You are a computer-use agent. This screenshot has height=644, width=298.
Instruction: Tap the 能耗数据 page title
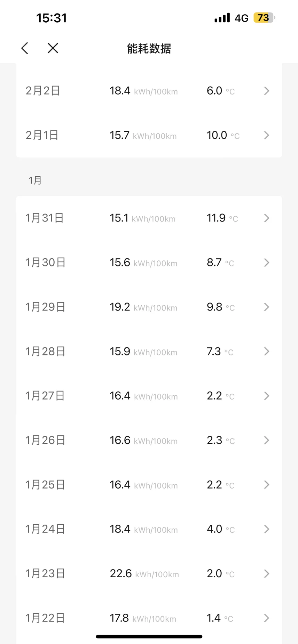[x=149, y=49]
